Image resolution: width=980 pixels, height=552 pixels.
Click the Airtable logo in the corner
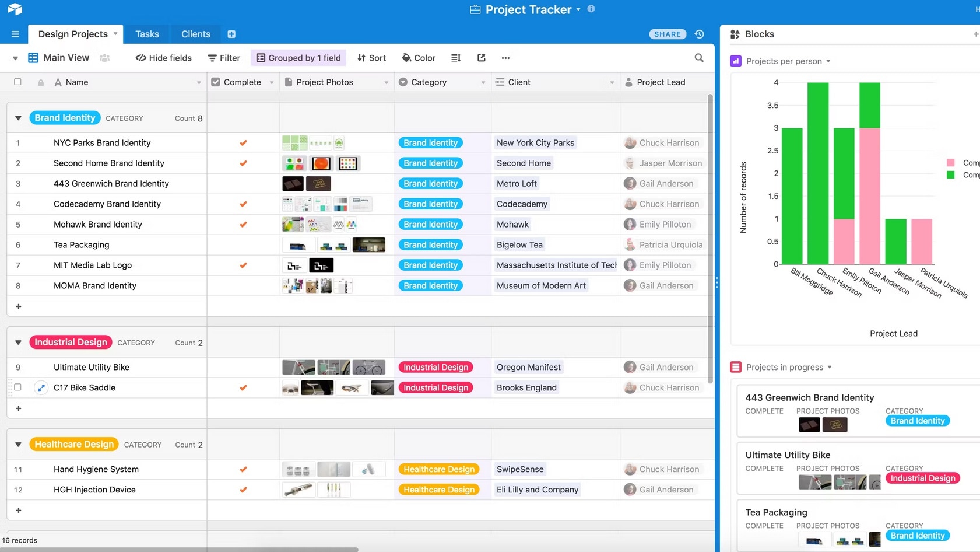click(x=14, y=9)
